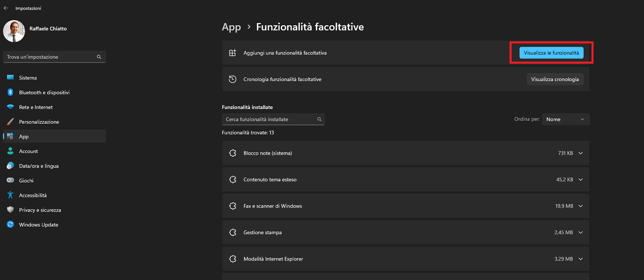Click the back arrow icon in Impostazioni

[x=6, y=8]
